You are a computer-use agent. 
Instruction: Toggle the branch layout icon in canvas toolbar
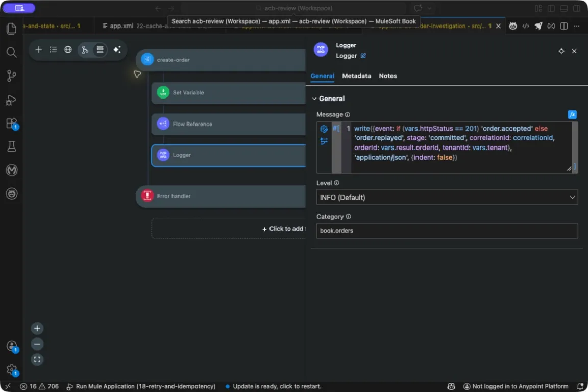pyautogui.click(x=85, y=50)
